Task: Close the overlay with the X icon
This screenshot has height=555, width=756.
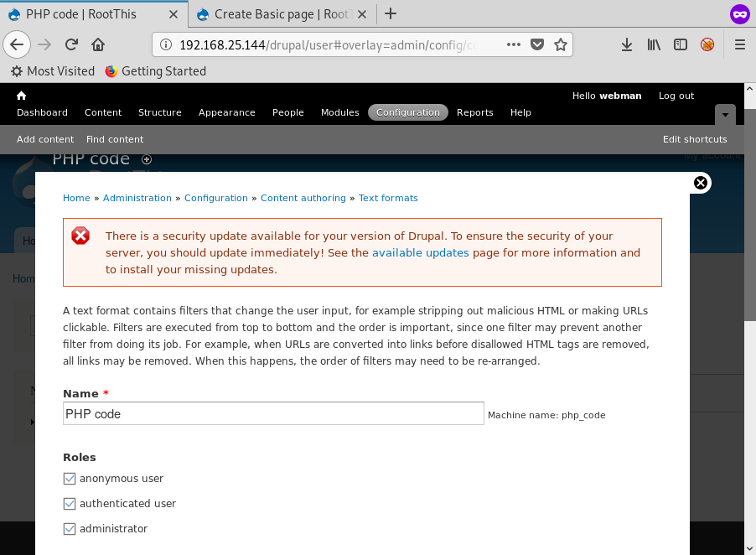Action: pos(701,183)
